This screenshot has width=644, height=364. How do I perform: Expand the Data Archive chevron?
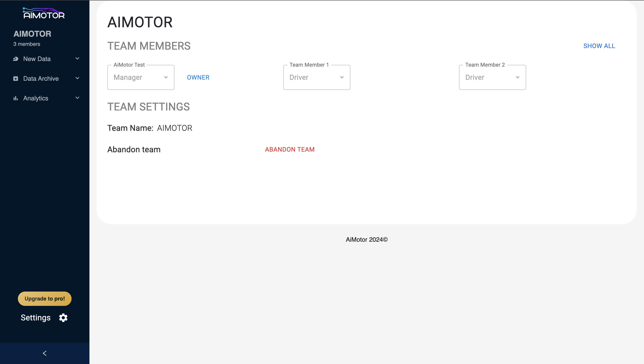tap(77, 78)
